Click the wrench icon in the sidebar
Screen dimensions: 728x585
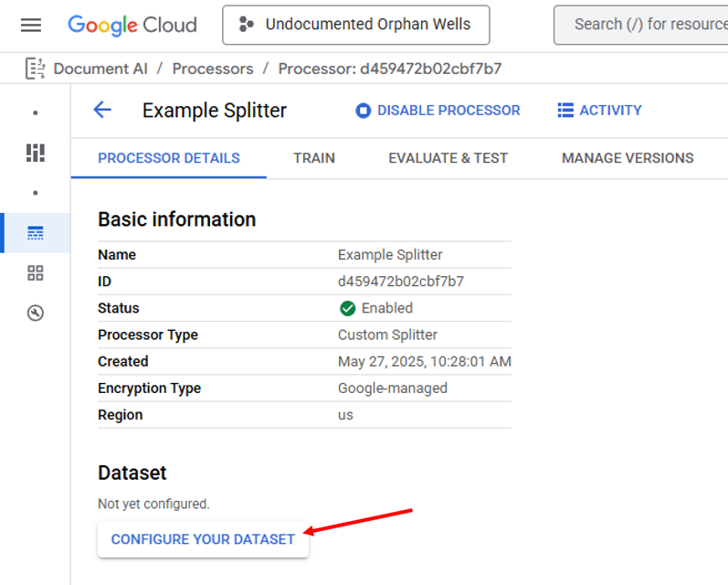click(x=36, y=314)
